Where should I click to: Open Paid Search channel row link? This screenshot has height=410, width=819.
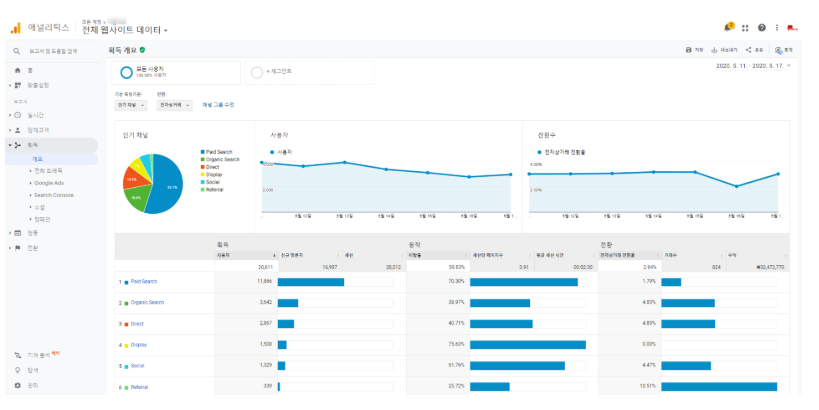click(x=144, y=282)
